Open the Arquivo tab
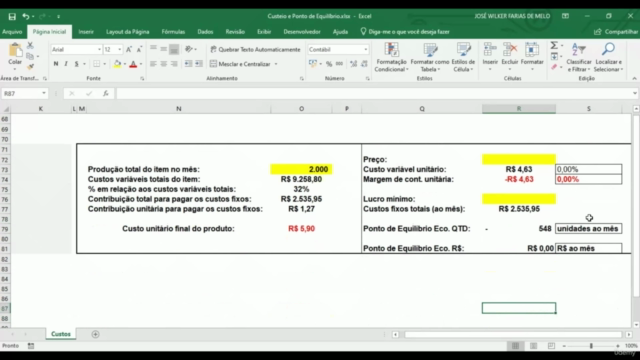640x360 pixels. [12, 32]
